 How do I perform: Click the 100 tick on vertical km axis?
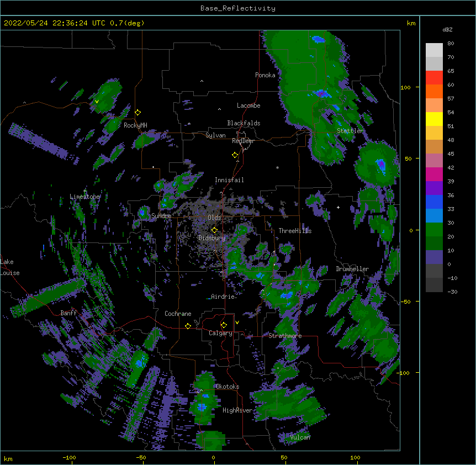tap(405, 87)
